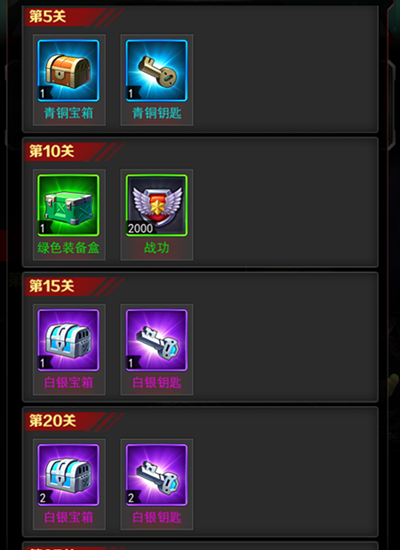Image resolution: width=400 pixels, height=550 pixels.
Task: Click the quantity 2 badge on 白银钥匙
Action: [131, 498]
